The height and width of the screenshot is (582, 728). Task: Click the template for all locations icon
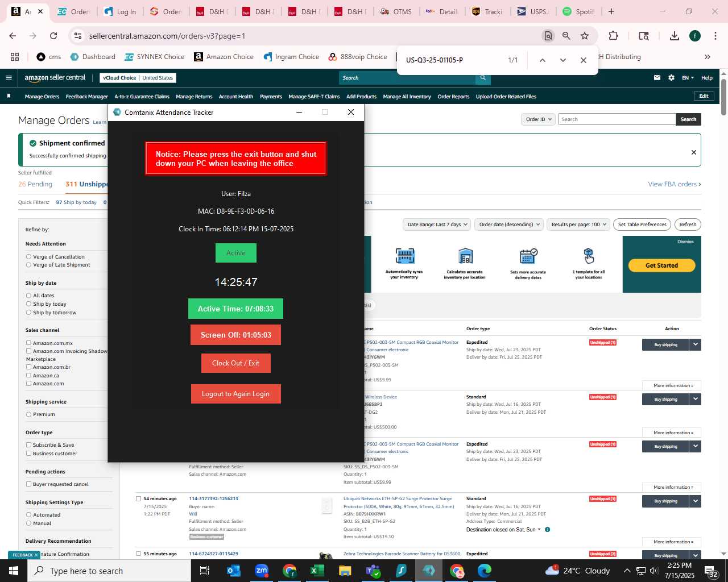coord(589,256)
